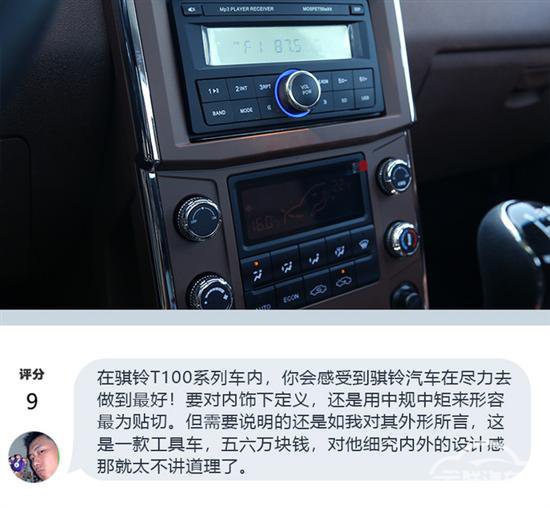This screenshot has height=508, width=550.
Task: Toggle the ECON climate button
Action: coord(291,298)
